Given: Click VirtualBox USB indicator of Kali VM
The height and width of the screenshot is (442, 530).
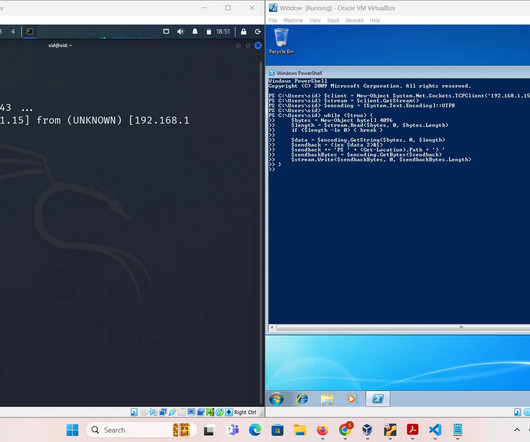Looking at the screenshot, I should (x=172, y=412).
